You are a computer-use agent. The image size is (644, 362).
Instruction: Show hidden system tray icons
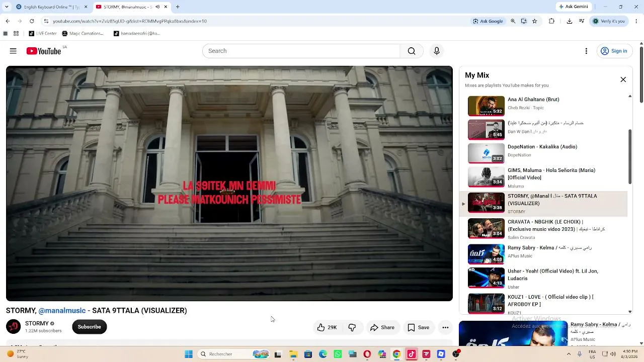569,354
